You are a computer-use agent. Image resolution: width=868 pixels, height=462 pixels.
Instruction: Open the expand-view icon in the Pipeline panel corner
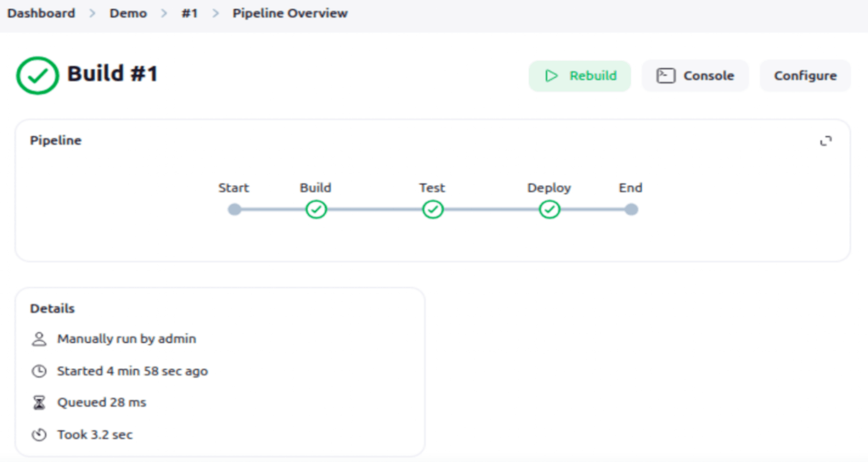click(x=826, y=141)
